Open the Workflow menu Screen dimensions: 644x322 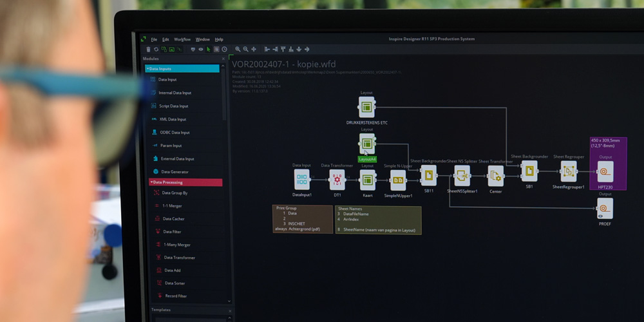click(x=182, y=39)
